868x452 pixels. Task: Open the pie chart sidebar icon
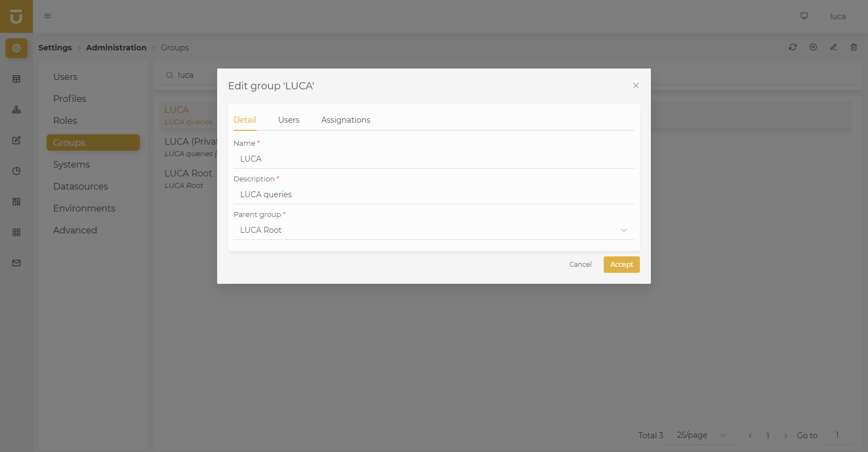click(x=16, y=171)
